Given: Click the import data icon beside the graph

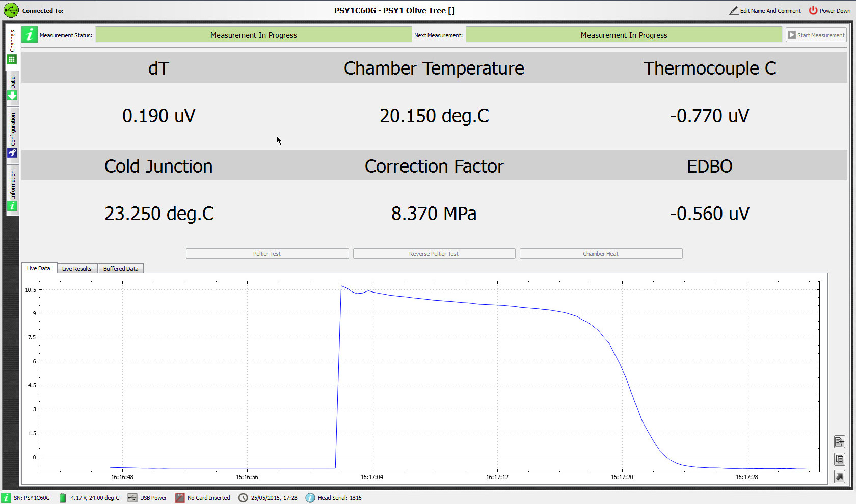Looking at the screenshot, I should click(x=839, y=442).
